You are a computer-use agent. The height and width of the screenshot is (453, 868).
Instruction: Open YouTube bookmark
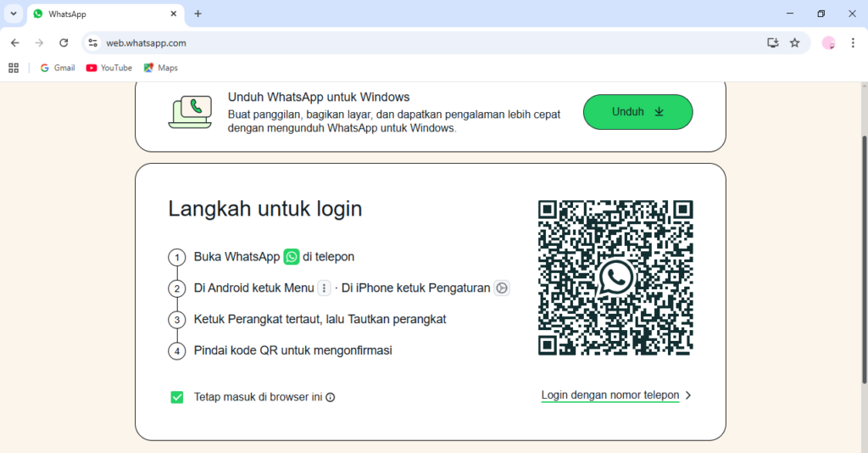[x=109, y=68]
